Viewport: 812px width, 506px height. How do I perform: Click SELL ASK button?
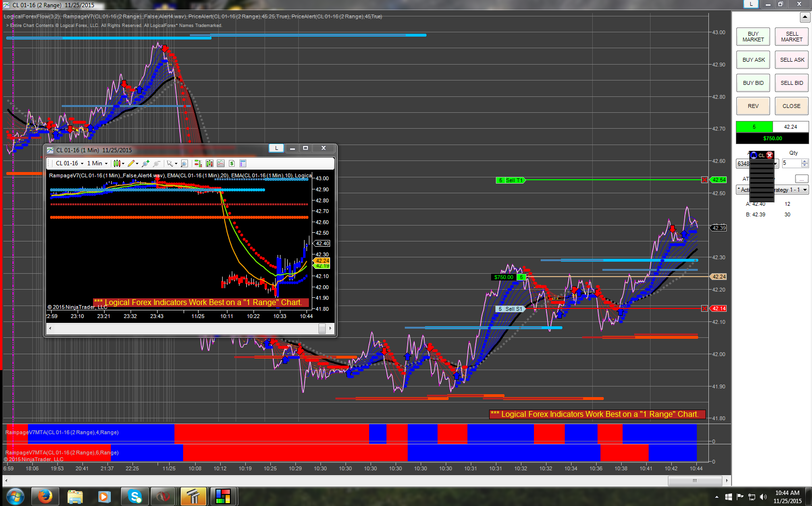click(x=792, y=60)
